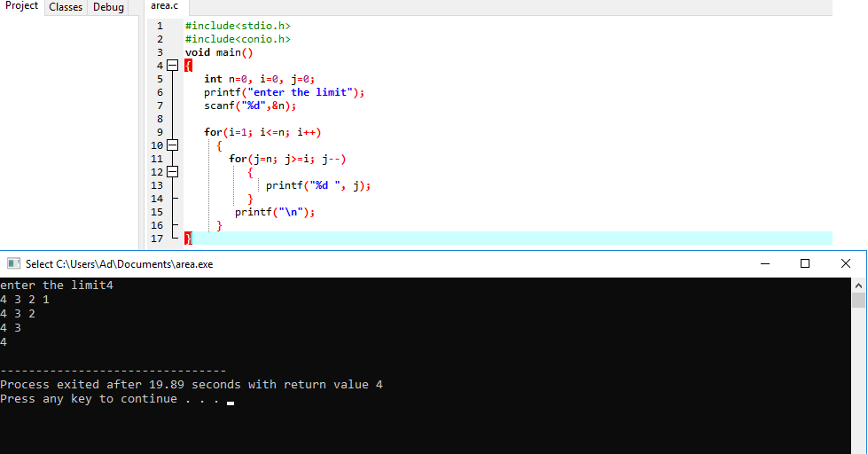Click the for(j=n; j>=i; j--) line

tap(287, 159)
